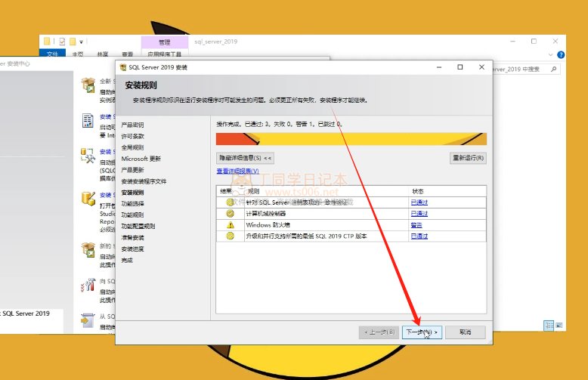Collapse details with 隐藏详细信息 button
The width and height of the screenshot is (588, 380).
tap(245, 158)
